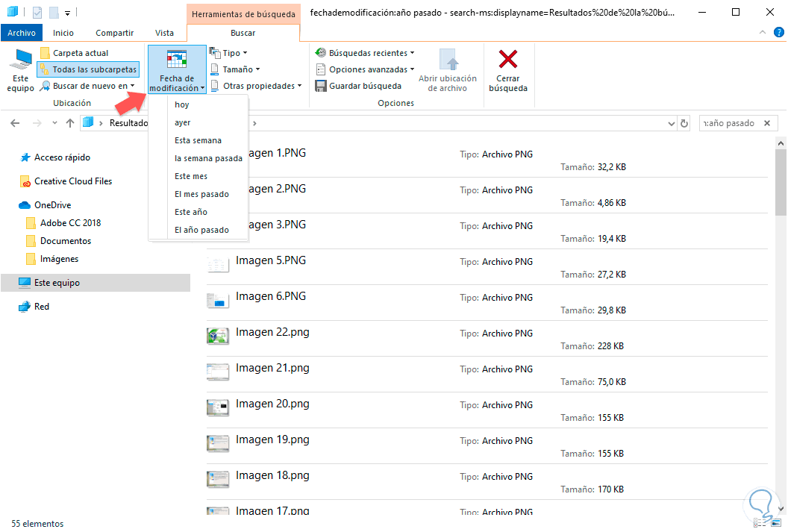Click scrollbar up arrow
Viewport: 788px width, 532px height.
coord(781,143)
